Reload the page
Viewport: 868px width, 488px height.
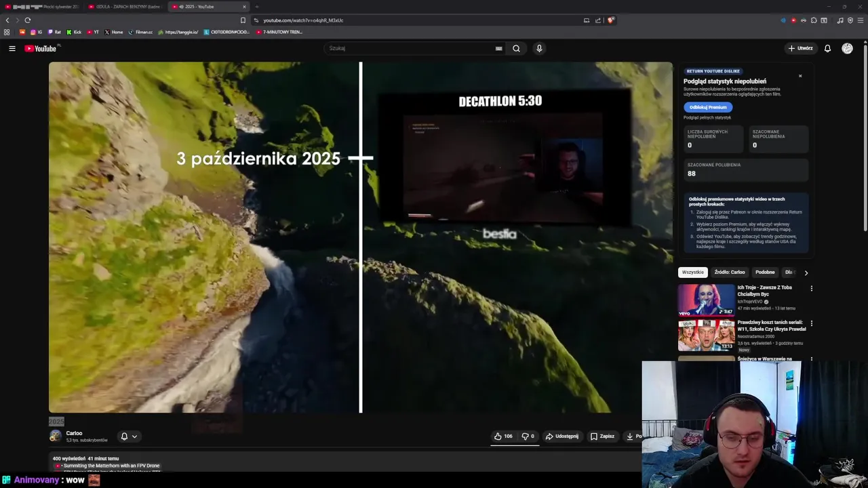pyautogui.click(x=28, y=20)
